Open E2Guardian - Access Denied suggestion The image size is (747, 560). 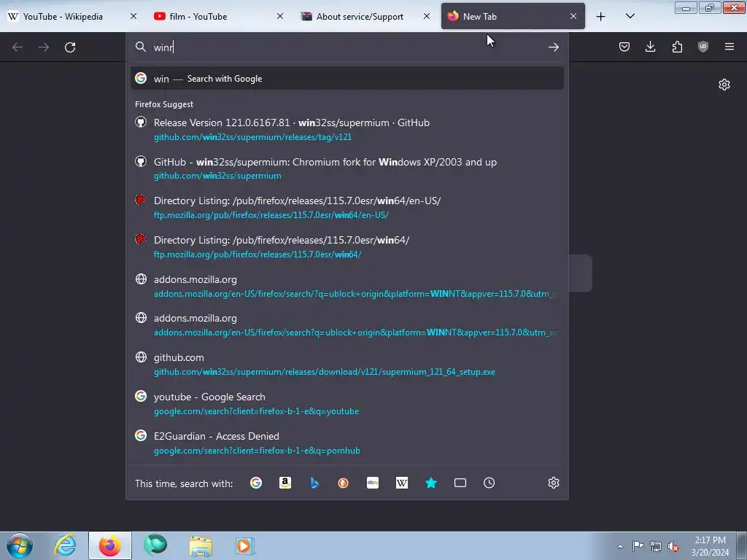347,443
